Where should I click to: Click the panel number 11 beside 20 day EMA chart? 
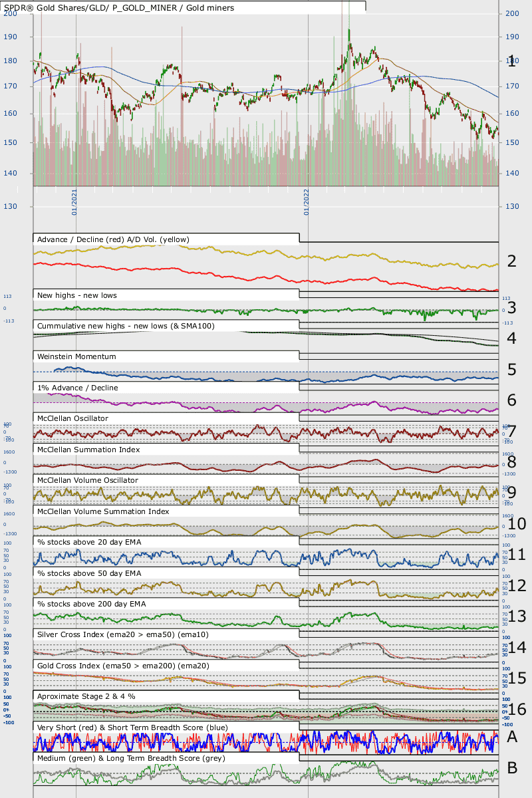coord(517,555)
